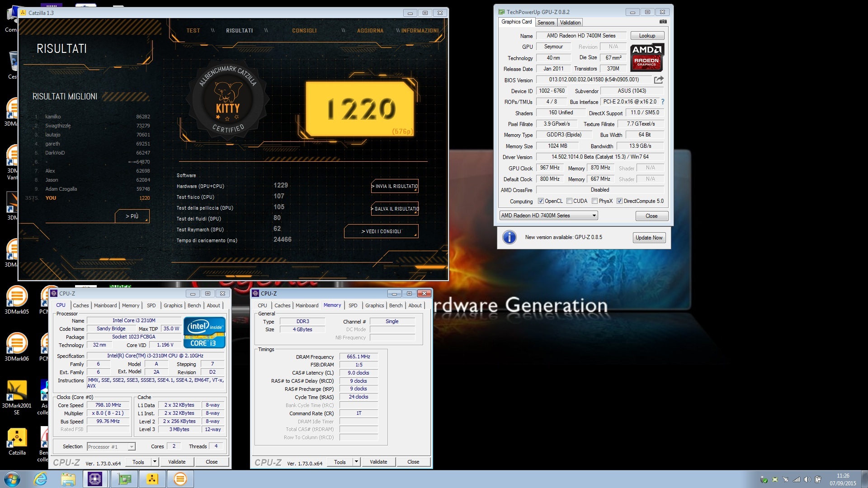This screenshot has height=488, width=868.
Task: Click the PIÙ button under top results
Action: pos(132,216)
